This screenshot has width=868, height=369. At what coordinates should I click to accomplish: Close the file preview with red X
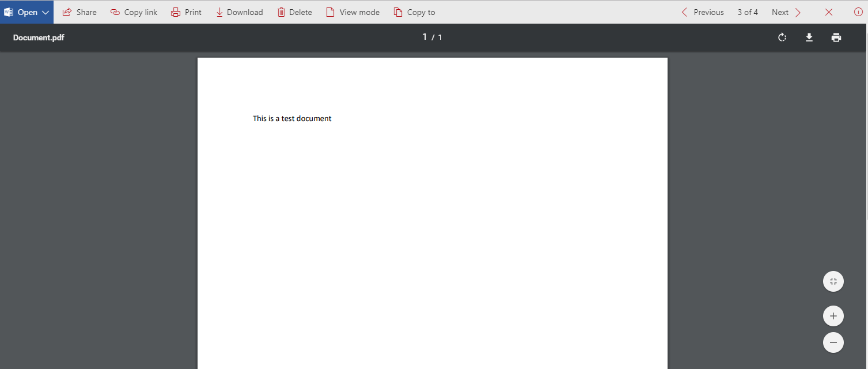(829, 12)
